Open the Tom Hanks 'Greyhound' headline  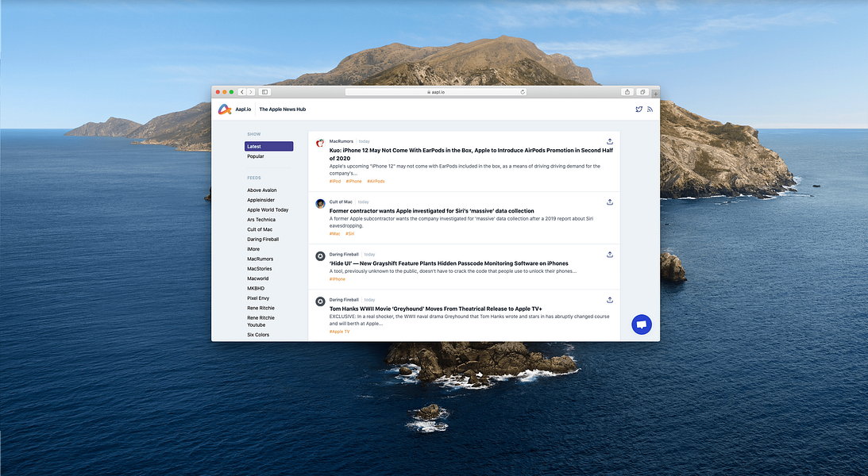click(436, 309)
